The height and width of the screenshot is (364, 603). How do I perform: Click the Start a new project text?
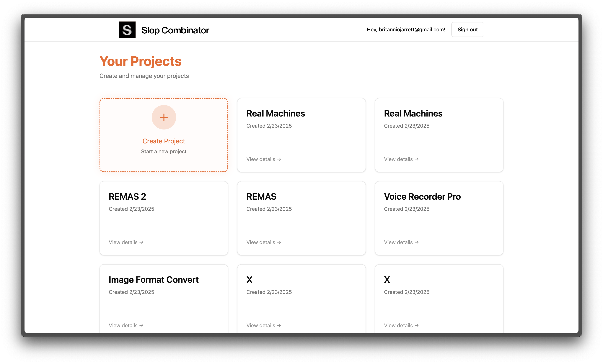164,151
